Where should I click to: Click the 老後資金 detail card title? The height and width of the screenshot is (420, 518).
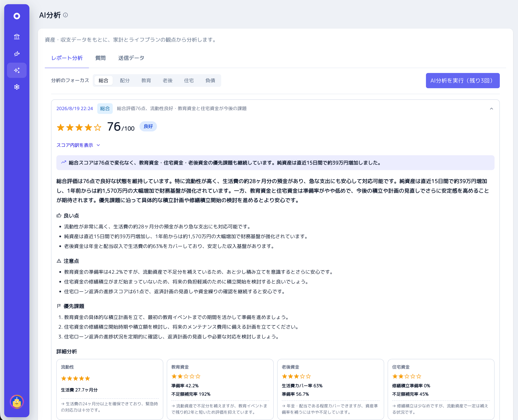click(290, 367)
